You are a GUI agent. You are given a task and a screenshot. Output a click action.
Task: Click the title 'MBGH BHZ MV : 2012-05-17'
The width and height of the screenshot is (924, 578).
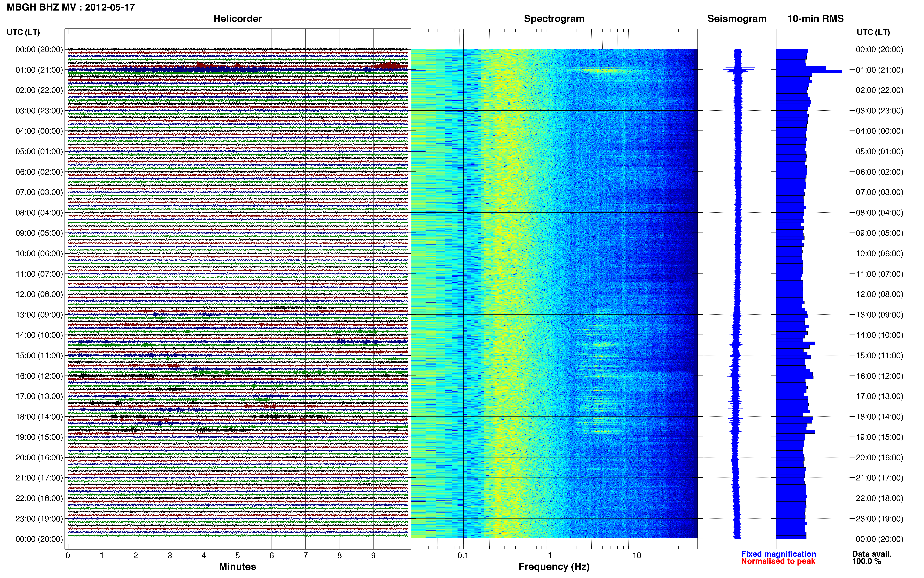(x=71, y=7)
